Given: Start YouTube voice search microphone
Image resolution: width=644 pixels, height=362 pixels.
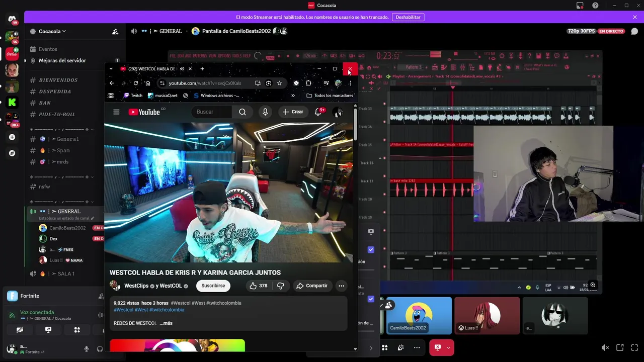Looking at the screenshot, I should (x=265, y=112).
